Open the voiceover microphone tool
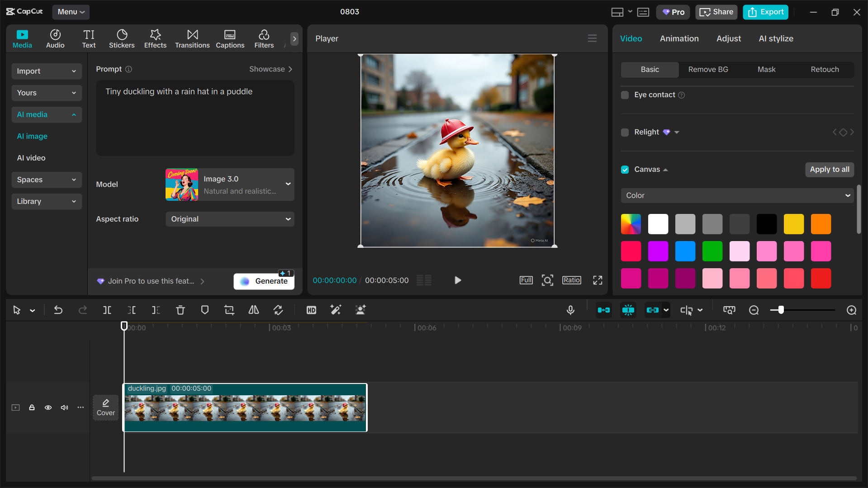This screenshot has height=488, width=868. (x=570, y=310)
